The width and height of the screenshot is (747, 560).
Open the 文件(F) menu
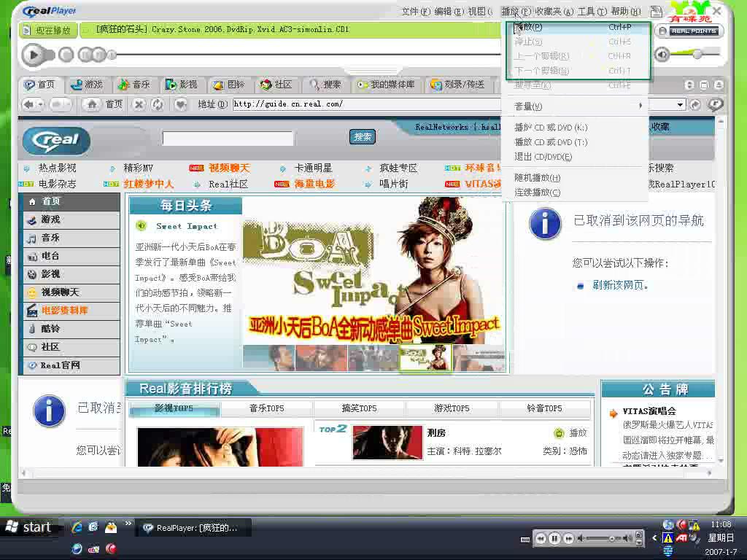tap(415, 12)
